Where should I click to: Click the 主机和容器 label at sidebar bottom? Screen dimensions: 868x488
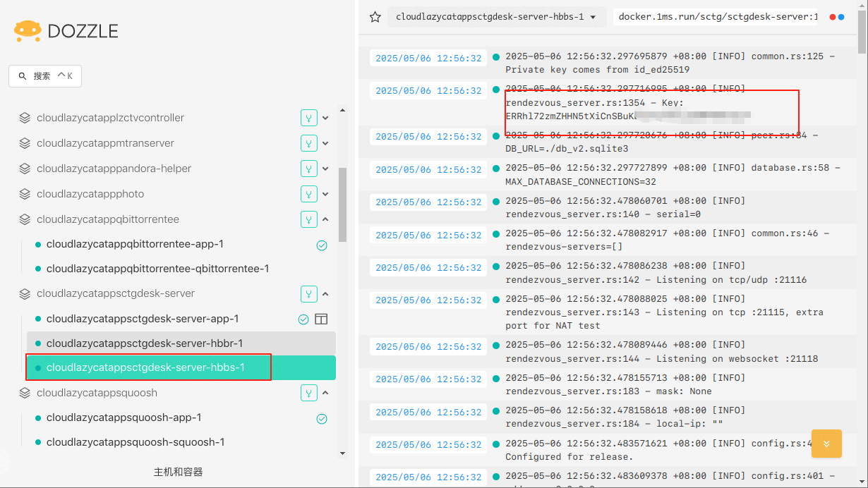click(179, 472)
